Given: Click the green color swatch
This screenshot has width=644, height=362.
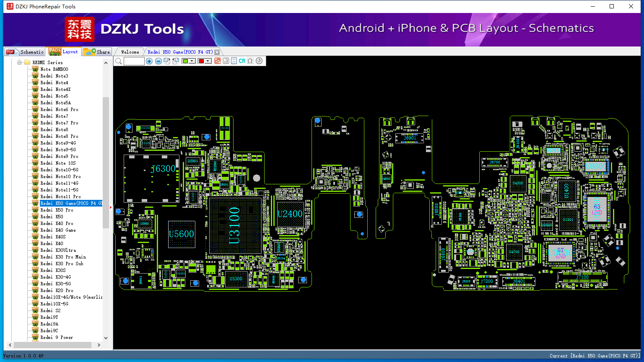Looking at the screenshot, I should tap(186, 61).
